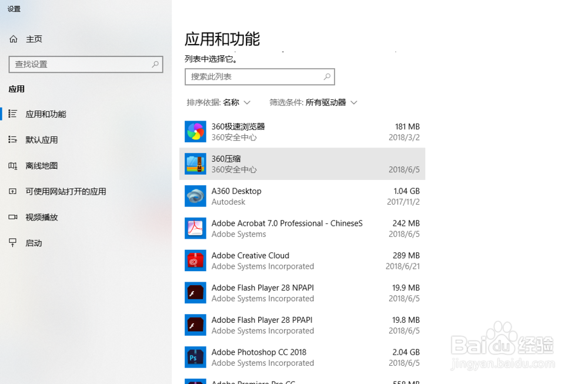Click the 360极速浏览器 app icon
Viewport: 588px width, 384px height.
tap(195, 131)
